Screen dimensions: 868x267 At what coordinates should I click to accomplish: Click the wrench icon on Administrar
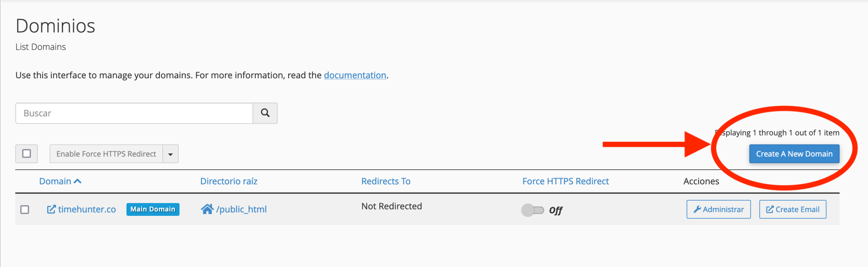pyautogui.click(x=697, y=209)
